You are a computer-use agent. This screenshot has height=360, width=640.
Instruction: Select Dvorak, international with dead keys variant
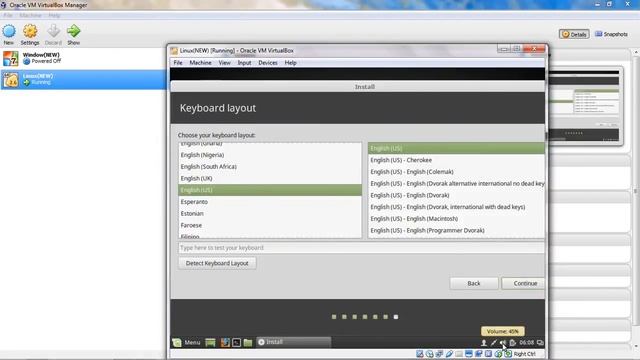(456, 207)
